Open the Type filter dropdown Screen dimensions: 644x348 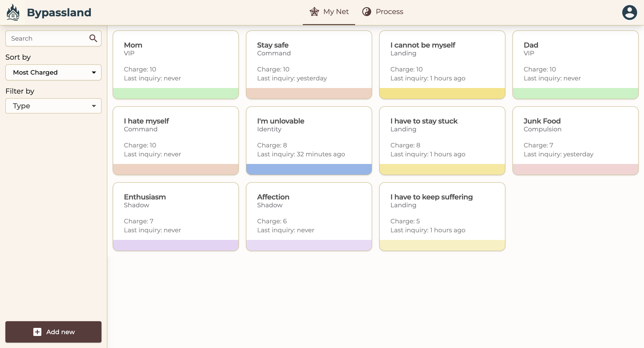pyautogui.click(x=53, y=106)
